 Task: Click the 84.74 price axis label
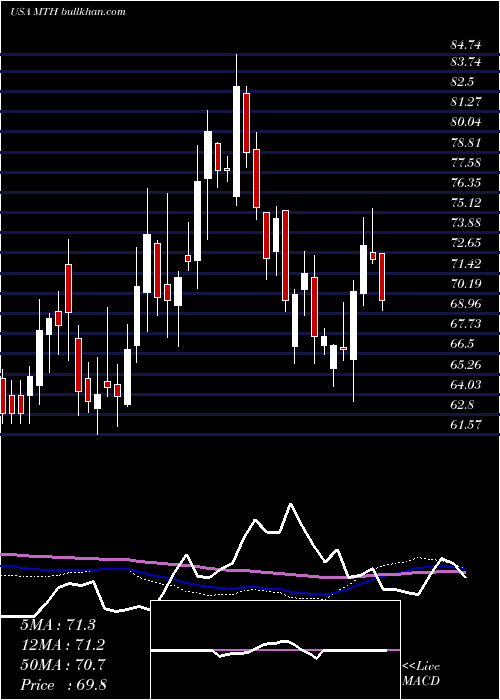[466, 45]
